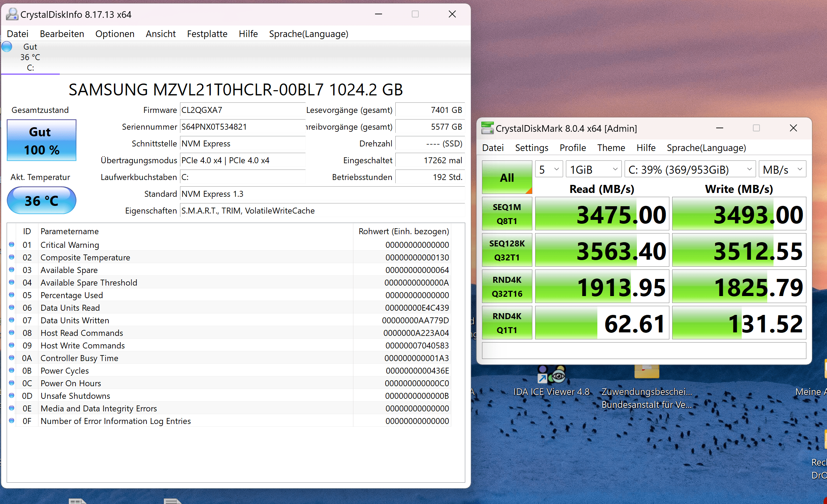Click the SEQ1M read result 3475.00
The height and width of the screenshot is (504, 827).
pyautogui.click(x=602, y=214)
